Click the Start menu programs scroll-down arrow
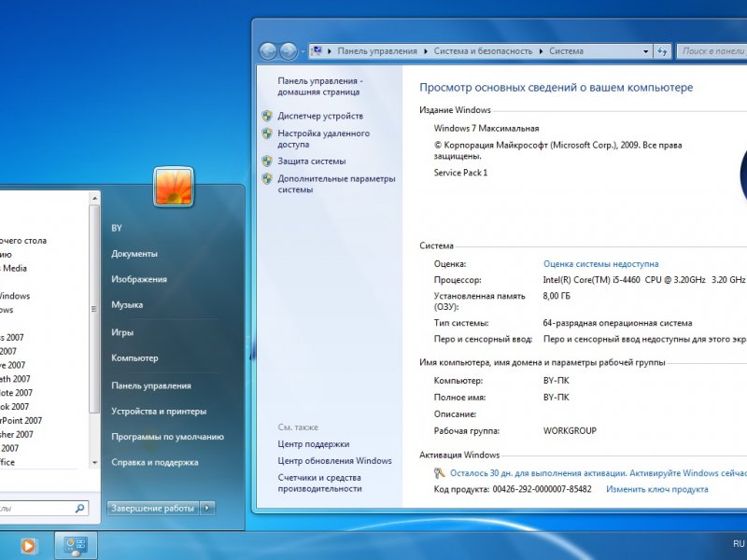This screenshot has width=747, height=560. pyautogui.click(x=94, y=462)
